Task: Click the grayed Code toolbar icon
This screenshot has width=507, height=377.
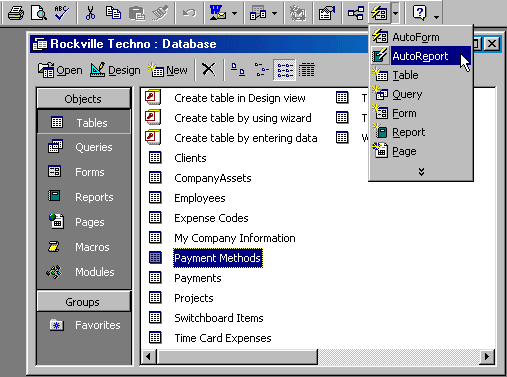Action: click(x=297, y=14)
